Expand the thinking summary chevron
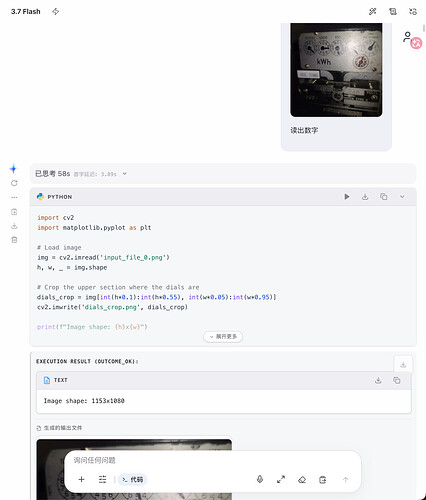426x500 pixels. tap(124, 174)
